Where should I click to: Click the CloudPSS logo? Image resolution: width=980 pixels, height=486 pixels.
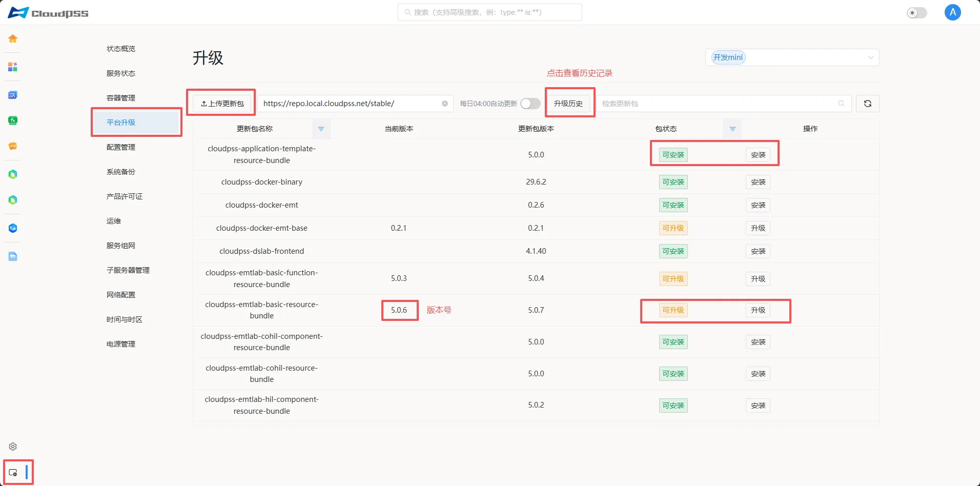[48, 13]
